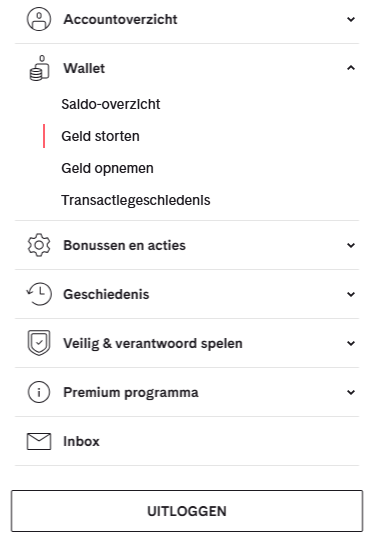Collapse the Wallet section chevron

point(351,68)
